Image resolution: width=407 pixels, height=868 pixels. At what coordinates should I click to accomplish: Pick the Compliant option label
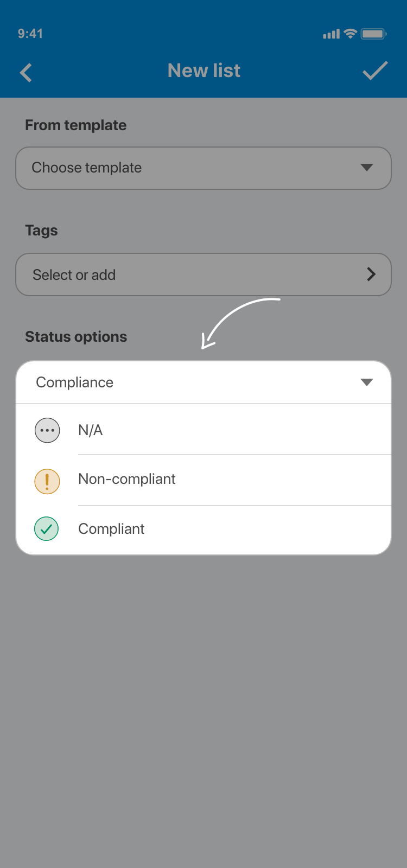(x=111, y=529)
